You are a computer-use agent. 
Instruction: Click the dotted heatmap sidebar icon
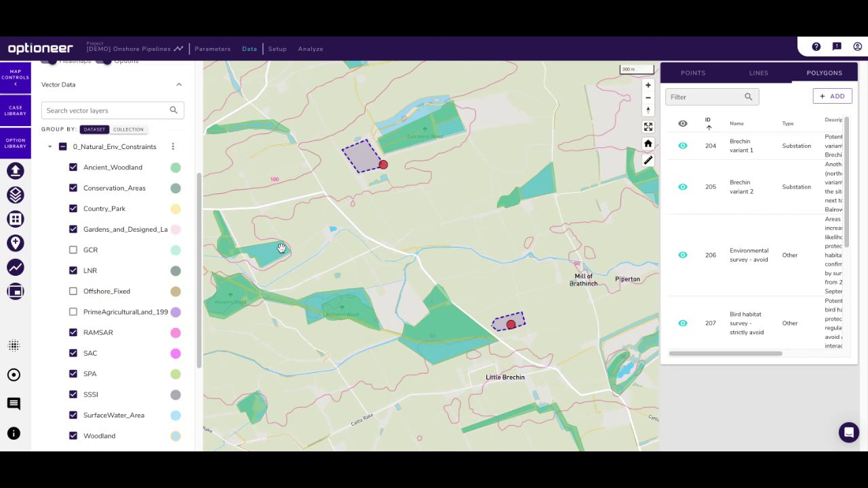click(14, 346)
